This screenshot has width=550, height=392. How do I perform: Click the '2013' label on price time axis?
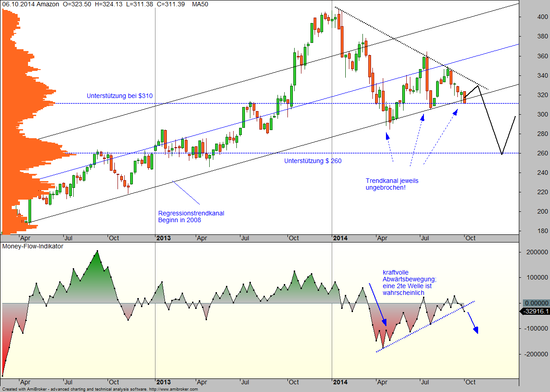point(164,238)
